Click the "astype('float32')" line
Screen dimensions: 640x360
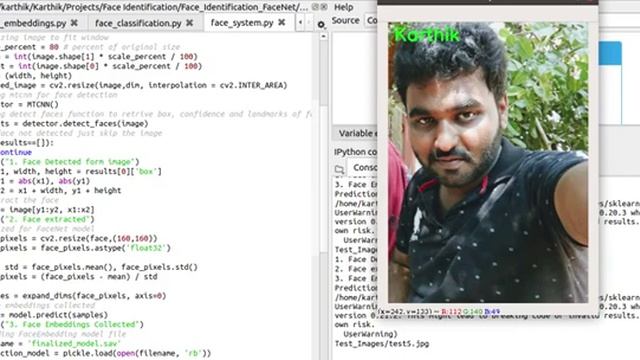point(85,248)
